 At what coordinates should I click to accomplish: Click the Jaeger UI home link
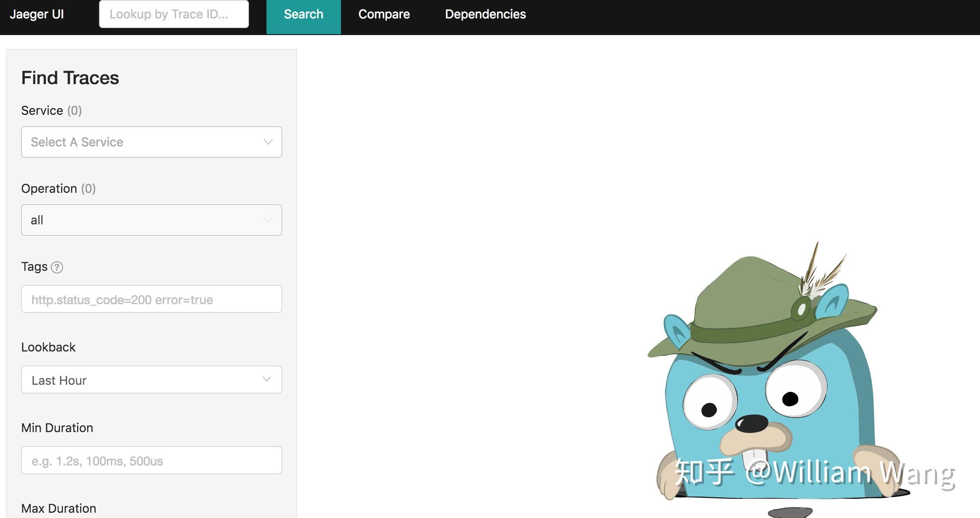(x=37, y=15)
